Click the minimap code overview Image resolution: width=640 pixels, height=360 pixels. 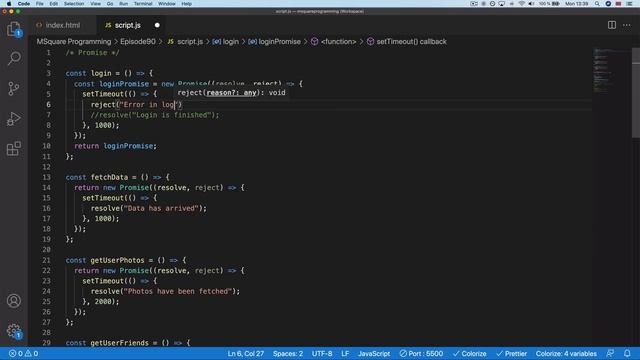click(611, 71)
